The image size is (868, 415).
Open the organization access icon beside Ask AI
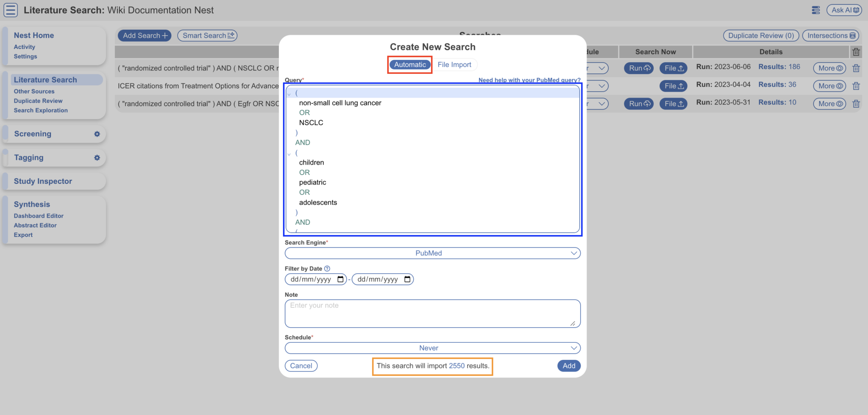pyautogui.click(x=815, y=10)
